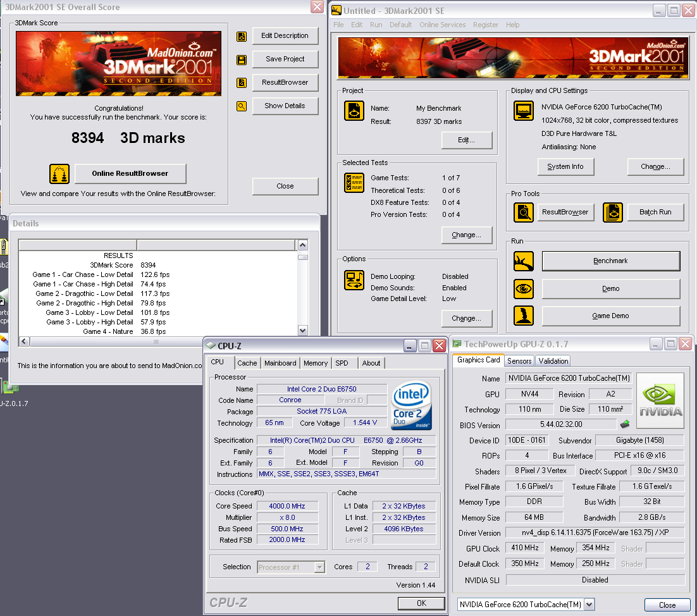Open the Default menu in 3DMark2001 SE

[x=400, y=25]
